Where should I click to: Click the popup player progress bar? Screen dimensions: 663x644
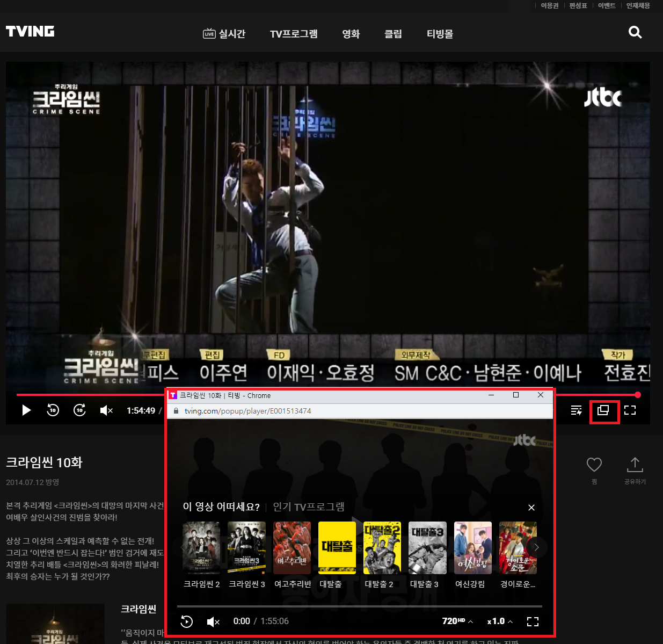click(x=360, y=606)
